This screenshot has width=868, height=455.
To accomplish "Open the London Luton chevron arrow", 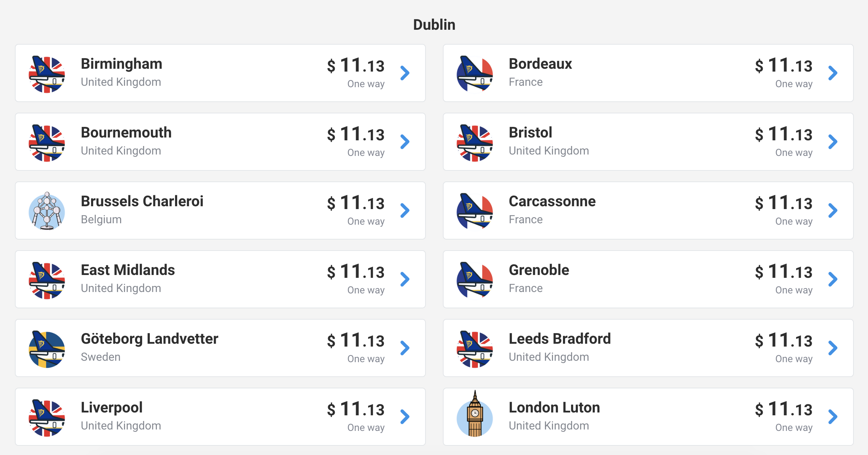I will 833,417.
